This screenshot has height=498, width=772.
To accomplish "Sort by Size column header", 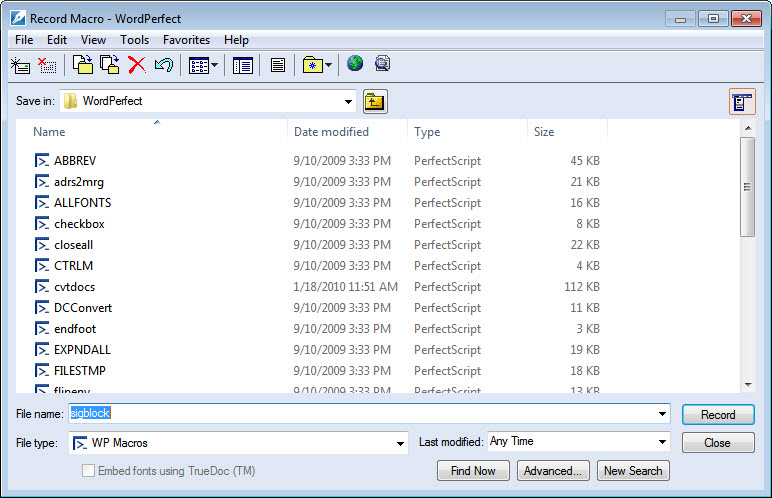I will tap(568, 132).
